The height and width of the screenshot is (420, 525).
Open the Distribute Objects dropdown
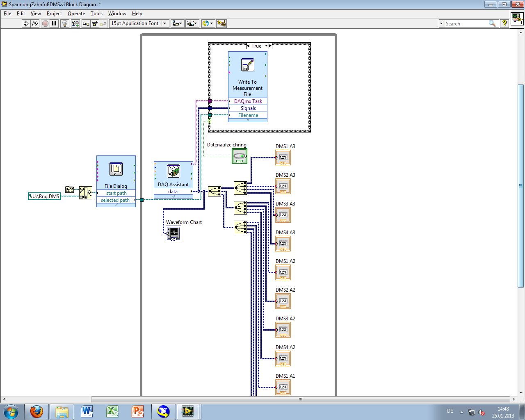tap(192, 24)
